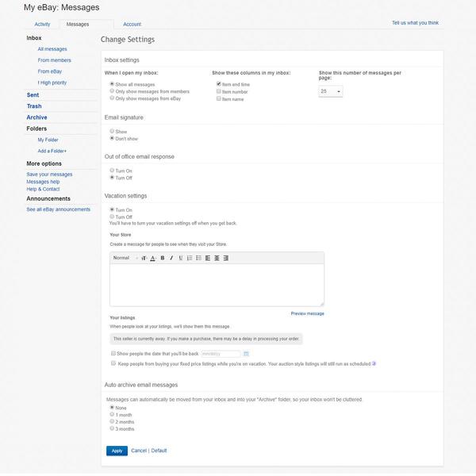This screenshot has width=476, height=476.
Task: Turn Off out of office response
Action: click(112, 177)
